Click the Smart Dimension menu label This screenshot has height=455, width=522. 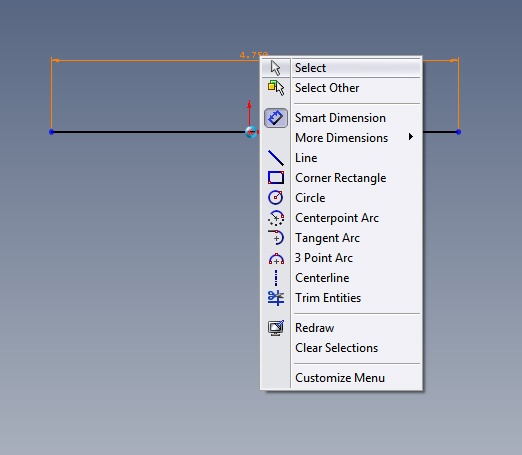pos(340,118)
